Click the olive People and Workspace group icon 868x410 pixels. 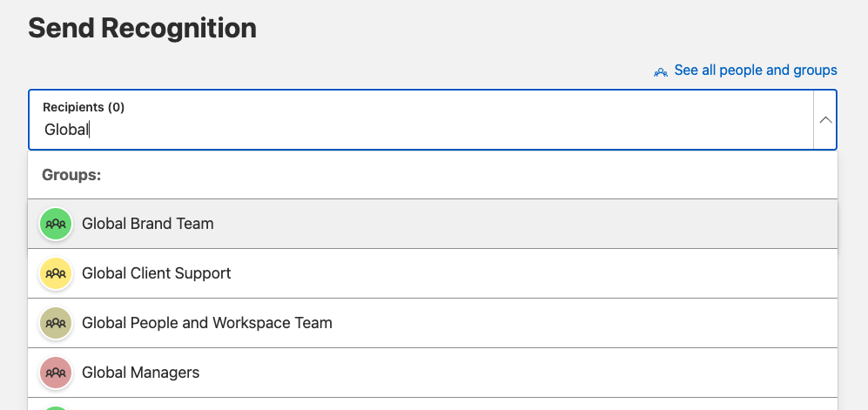tap(56, 323)
